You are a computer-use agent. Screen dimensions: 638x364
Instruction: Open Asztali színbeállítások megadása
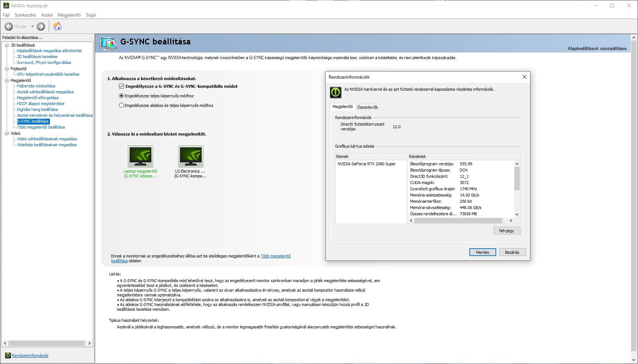(45, 92)
